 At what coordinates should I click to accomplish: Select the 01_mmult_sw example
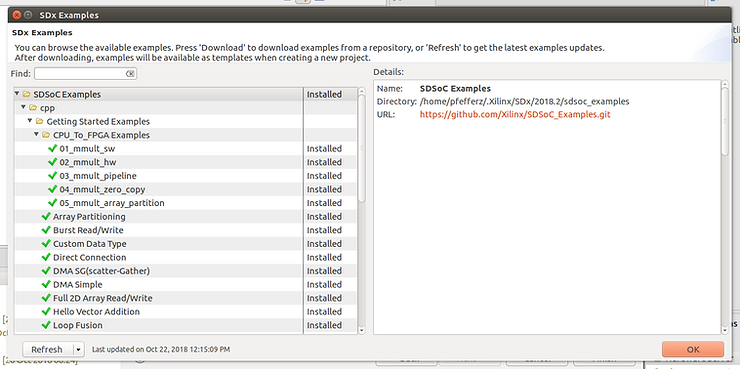point(87,149)
